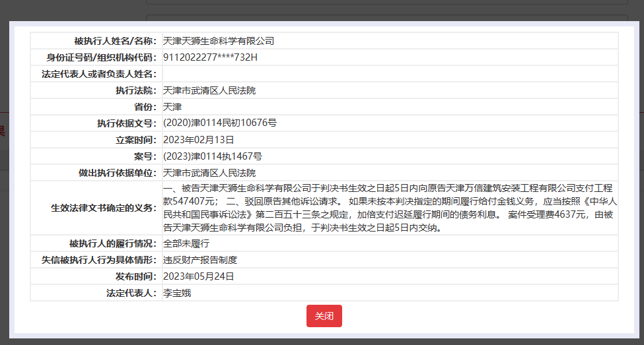The image size is (644, 345).
Task: Click the 被执行人姓名/名称 label
Action: click(x=116, y=41)
